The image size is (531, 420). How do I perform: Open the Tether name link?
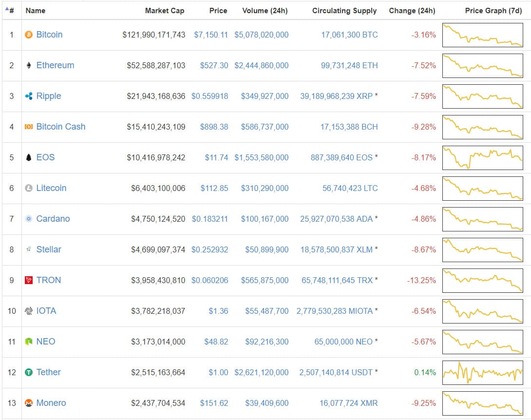tap(48, 372)
